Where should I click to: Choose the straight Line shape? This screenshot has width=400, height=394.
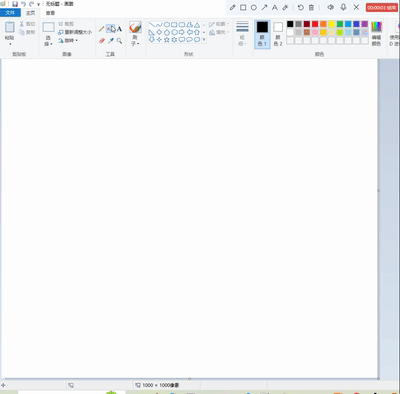click(152, 25)
